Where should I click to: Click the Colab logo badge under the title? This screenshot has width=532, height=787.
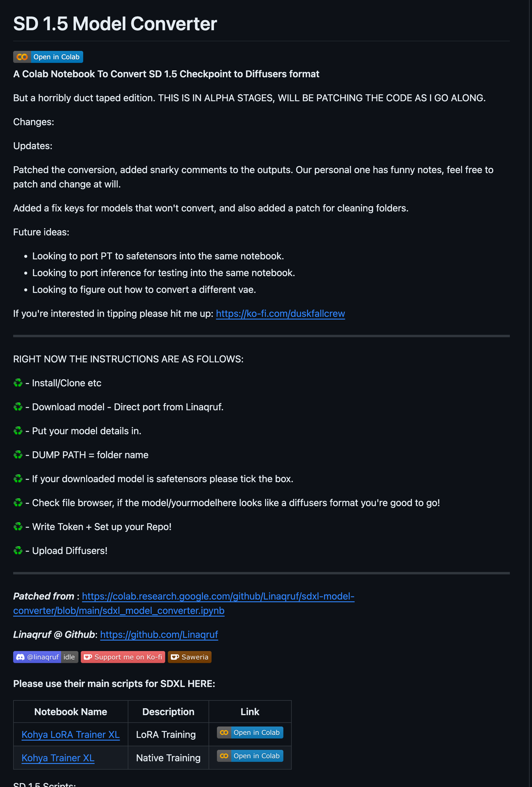pos(48,57)
